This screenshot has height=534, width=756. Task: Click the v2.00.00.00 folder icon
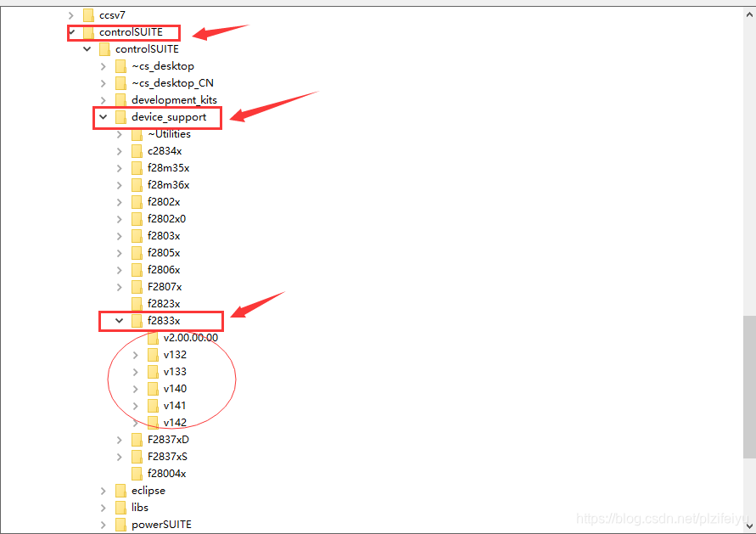154,338
